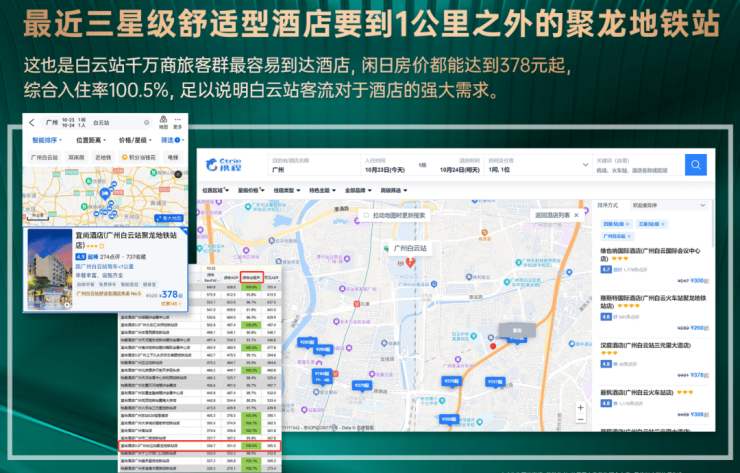Click the red dot marker on the Ctrip map
740x473 pixels.
point(493,346)
